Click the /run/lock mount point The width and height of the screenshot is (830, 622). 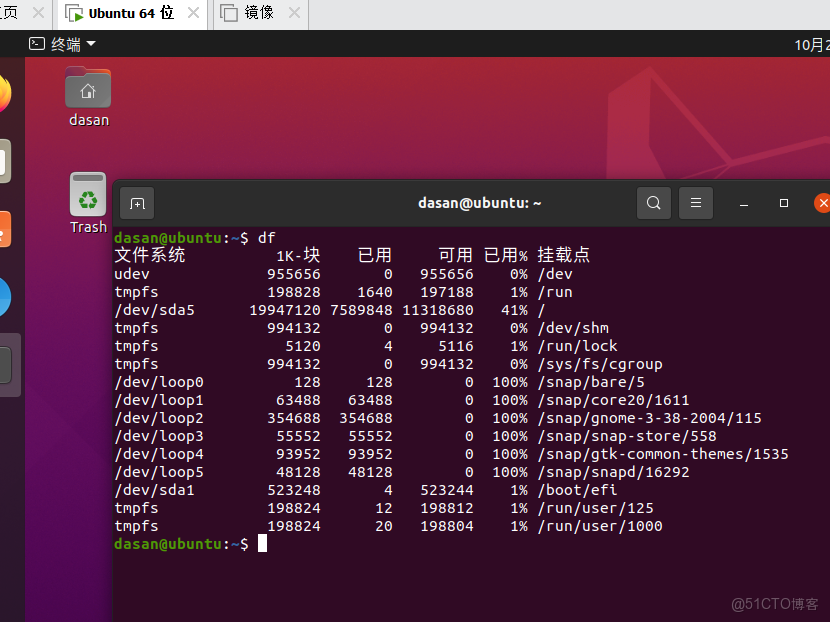[x=578, y=346]
